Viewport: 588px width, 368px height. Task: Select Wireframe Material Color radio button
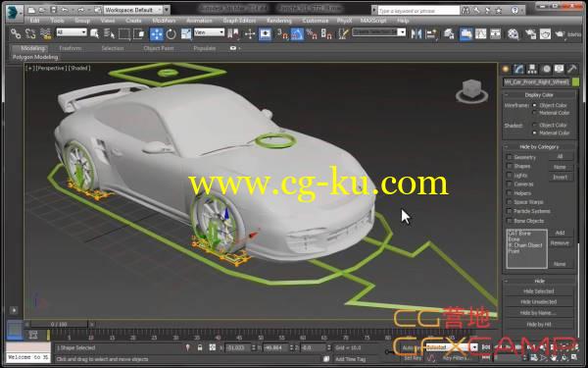click(x=535, y=113)
